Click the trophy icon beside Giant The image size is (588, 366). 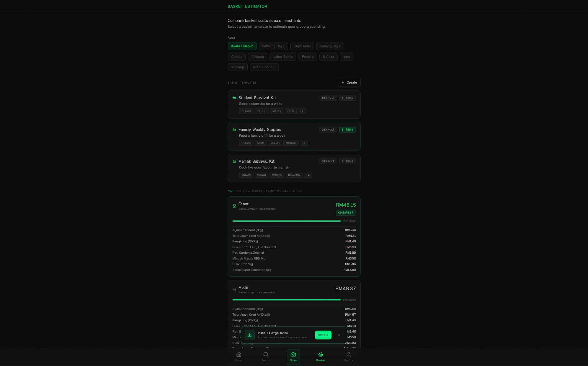(x=234, y=206)
